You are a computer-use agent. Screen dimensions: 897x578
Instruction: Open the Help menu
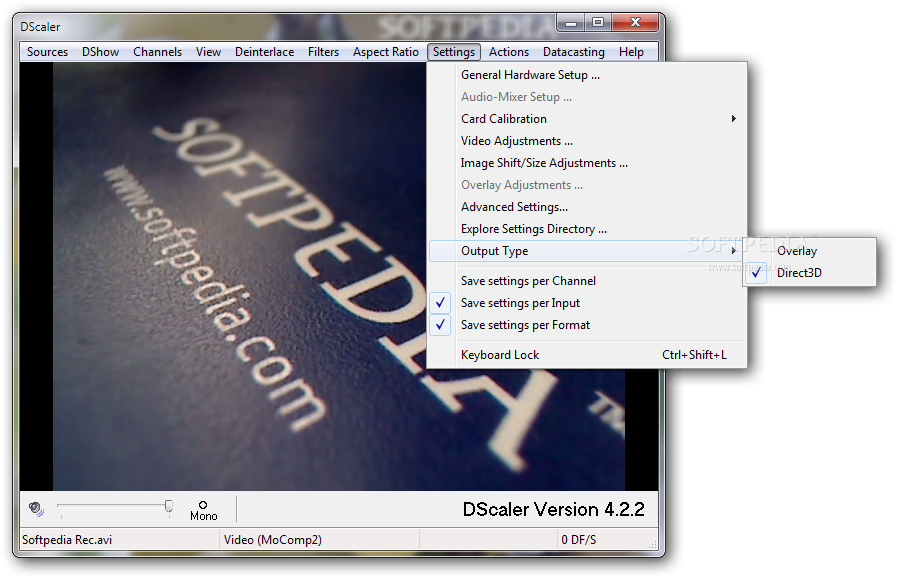631,52
